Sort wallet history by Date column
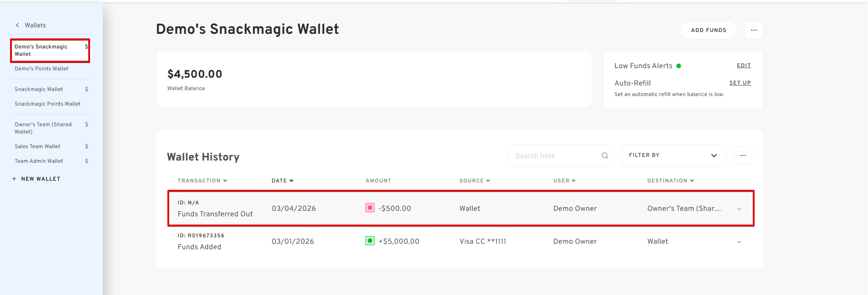The height and width of the screenshot is (295, 868). click(282, 181)
